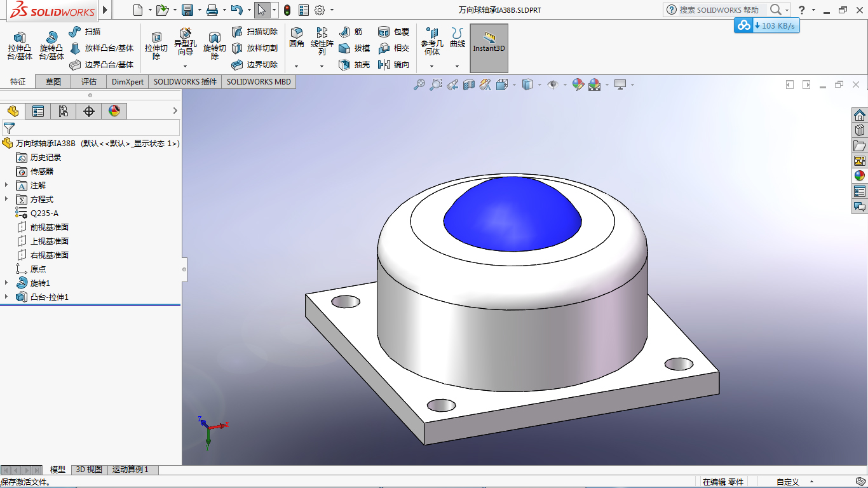Select the 包覆 wrap tool
868x488 pixels.
pos(394,31)
